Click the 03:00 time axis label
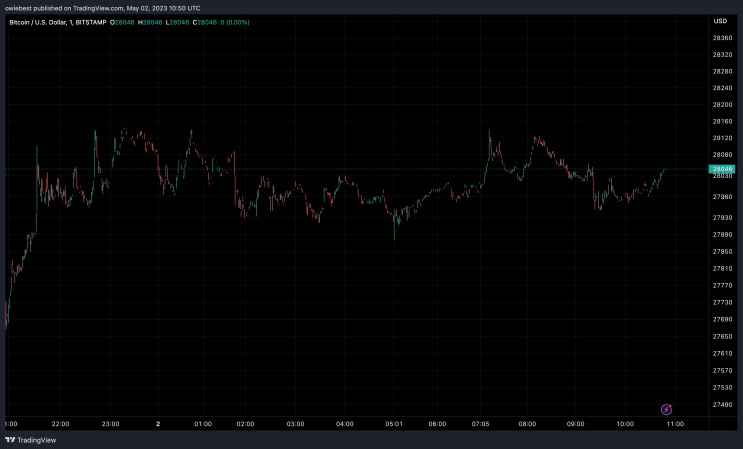 pos(295,424)
